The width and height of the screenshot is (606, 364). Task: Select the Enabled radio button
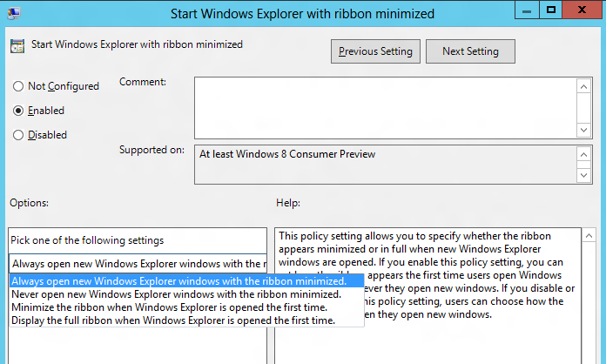point(18,111)
